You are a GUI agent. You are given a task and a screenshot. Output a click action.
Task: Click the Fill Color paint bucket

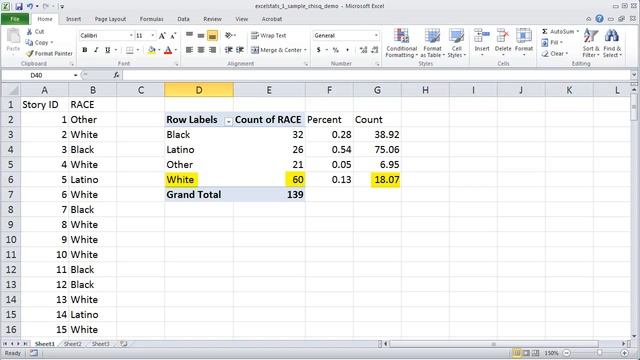click(x=152, y=50)
